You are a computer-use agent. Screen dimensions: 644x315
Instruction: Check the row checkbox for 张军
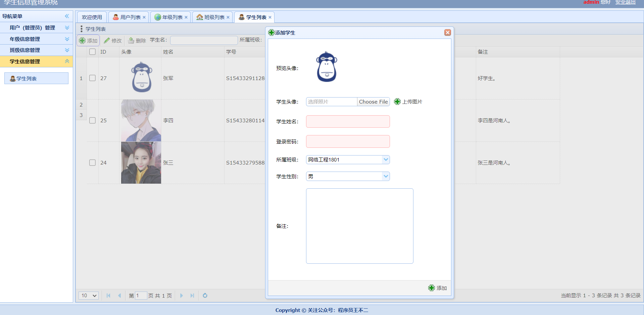92,78
